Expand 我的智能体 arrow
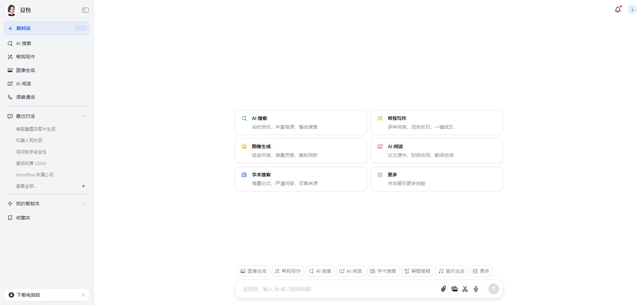 84,204
